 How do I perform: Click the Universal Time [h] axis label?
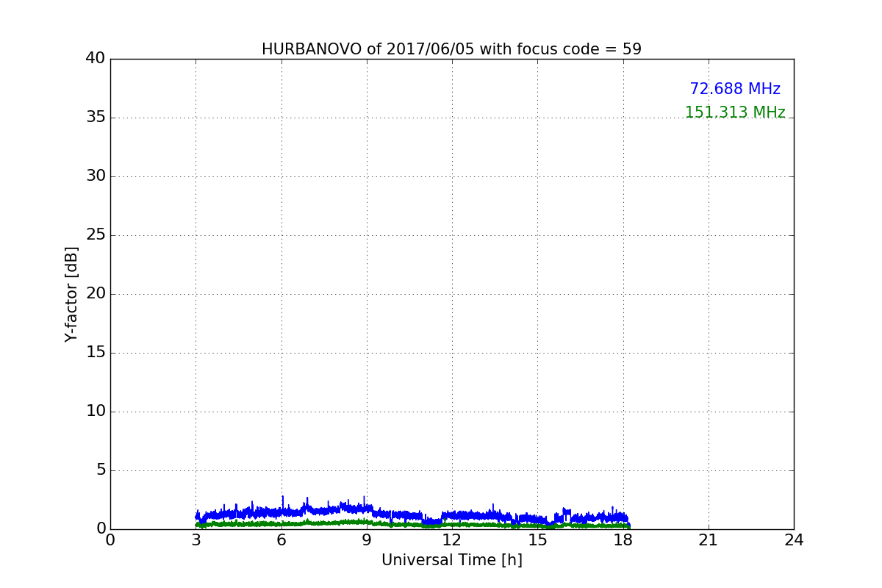point(452,560)
